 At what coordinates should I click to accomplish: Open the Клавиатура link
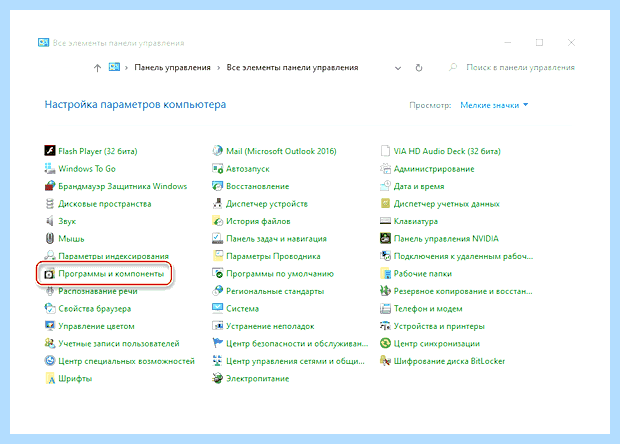point(416,221)
